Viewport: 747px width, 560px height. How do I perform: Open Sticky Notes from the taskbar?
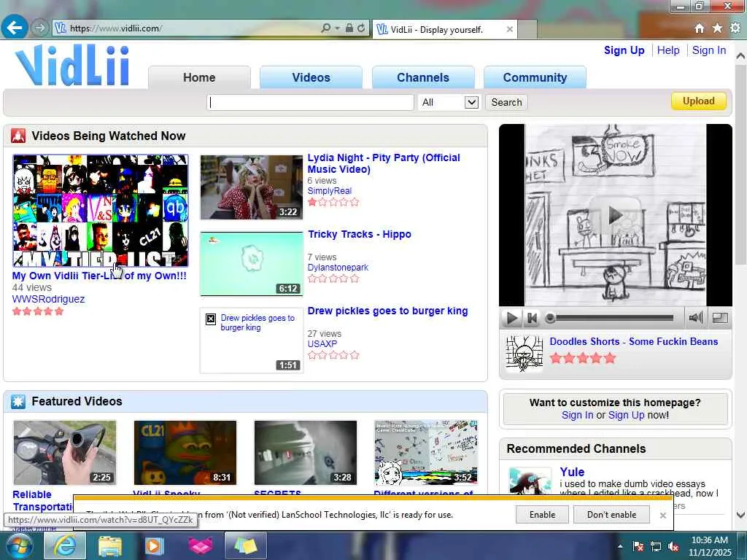point(245,546)
